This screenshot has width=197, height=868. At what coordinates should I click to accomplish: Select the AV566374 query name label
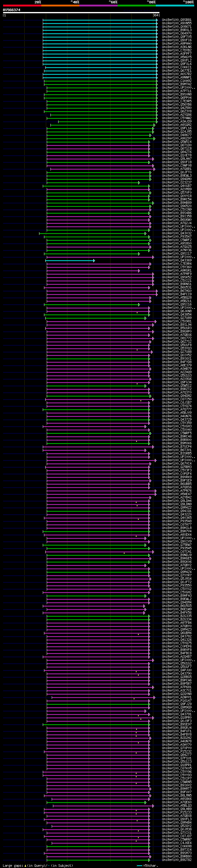pos(11,10)
